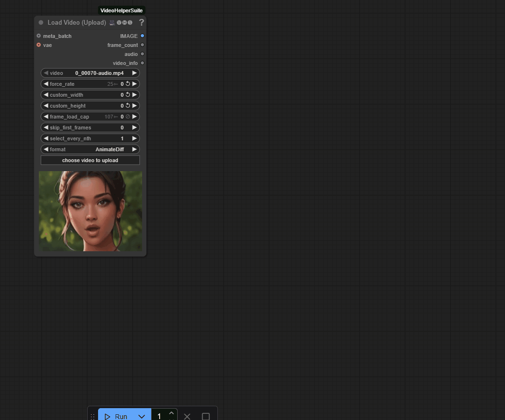The width and height of the screenshot is (505, 420).
Task: Switch format to the next option
Action: point(134,150)
